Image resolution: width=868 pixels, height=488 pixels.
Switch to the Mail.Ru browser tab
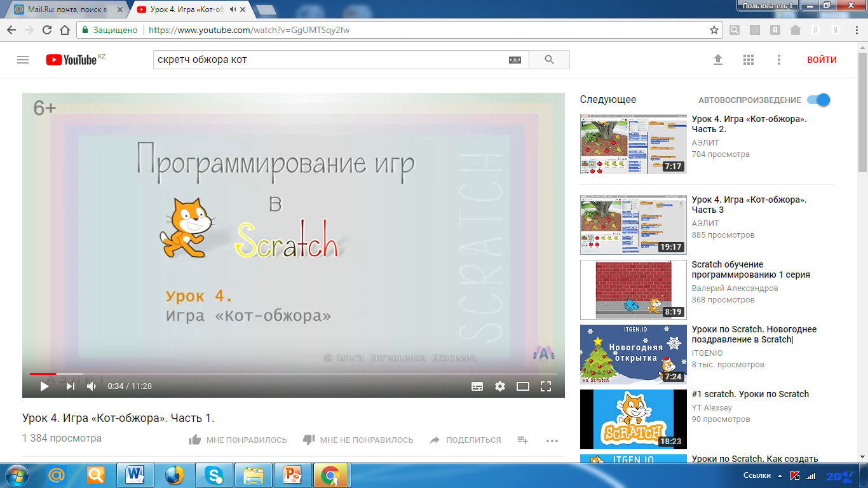[x=67, y=10]
